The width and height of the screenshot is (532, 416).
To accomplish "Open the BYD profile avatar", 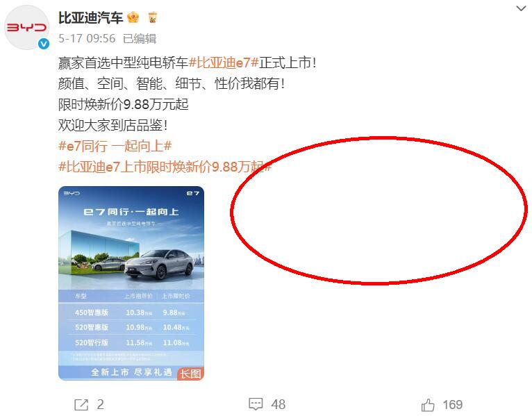I will point(27,28).
